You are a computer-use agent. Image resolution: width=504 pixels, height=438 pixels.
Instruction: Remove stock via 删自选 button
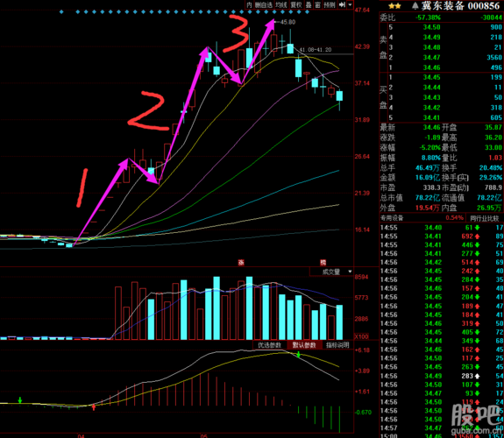click(264, 5)
